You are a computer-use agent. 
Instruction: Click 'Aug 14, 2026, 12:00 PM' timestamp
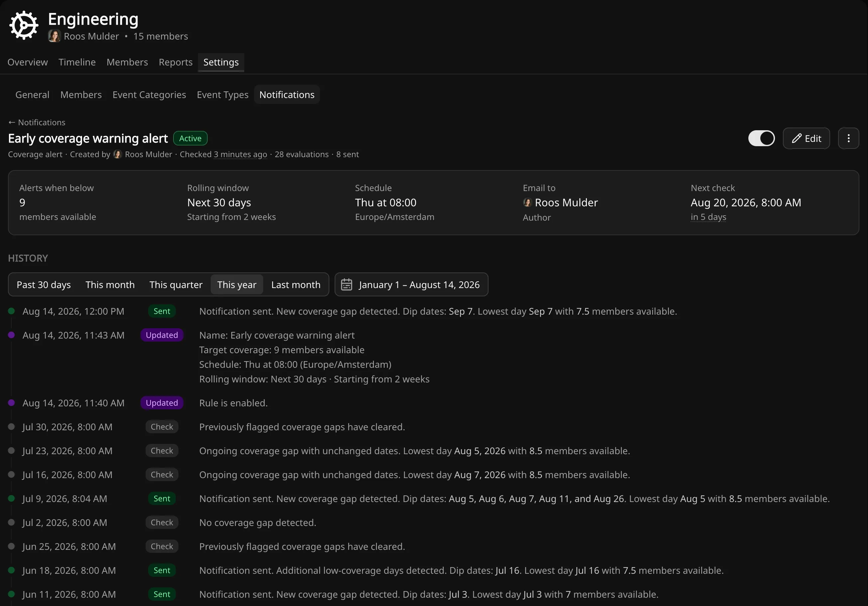click(73, 311)
